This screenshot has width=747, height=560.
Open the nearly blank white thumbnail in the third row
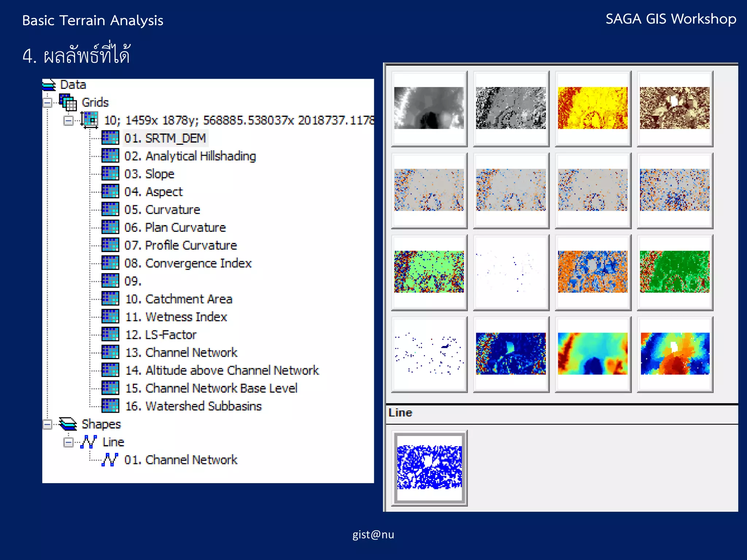point(511,272)
